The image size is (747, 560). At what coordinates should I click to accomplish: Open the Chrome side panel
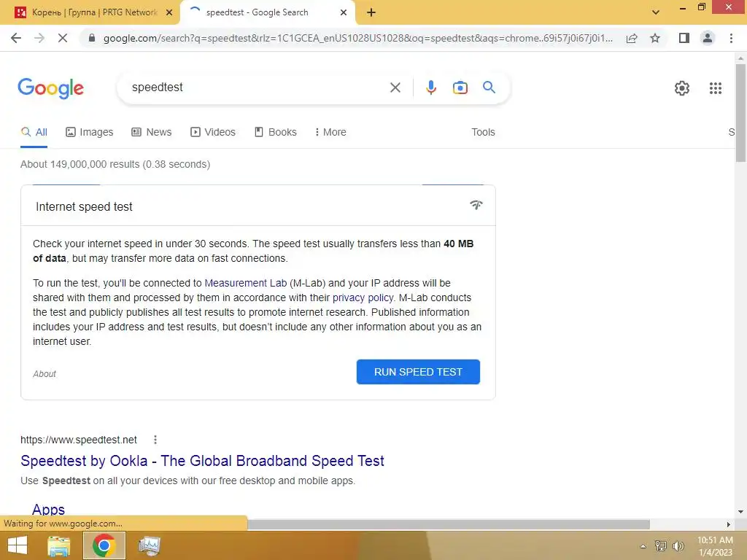coord(684,38)
